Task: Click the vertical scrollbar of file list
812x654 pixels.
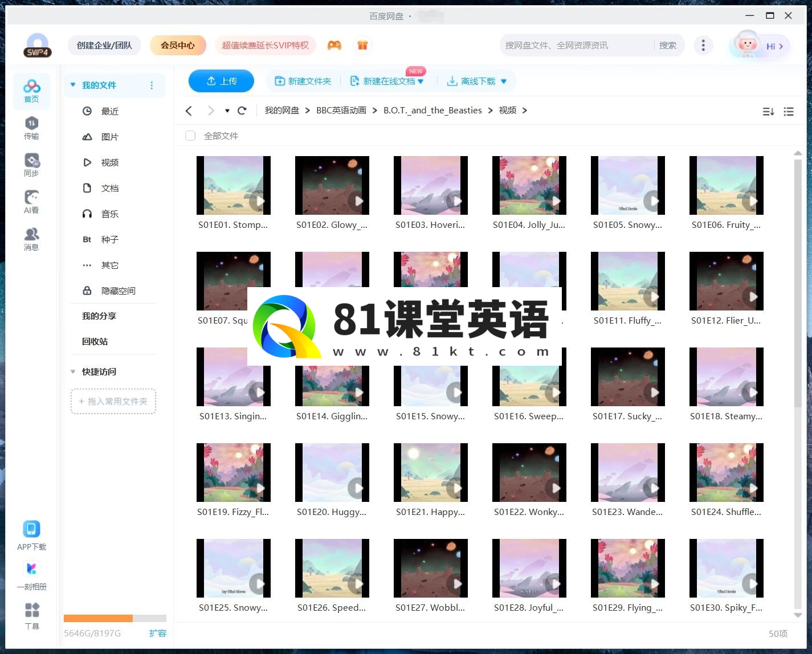Action: click(x=798, y=283)
